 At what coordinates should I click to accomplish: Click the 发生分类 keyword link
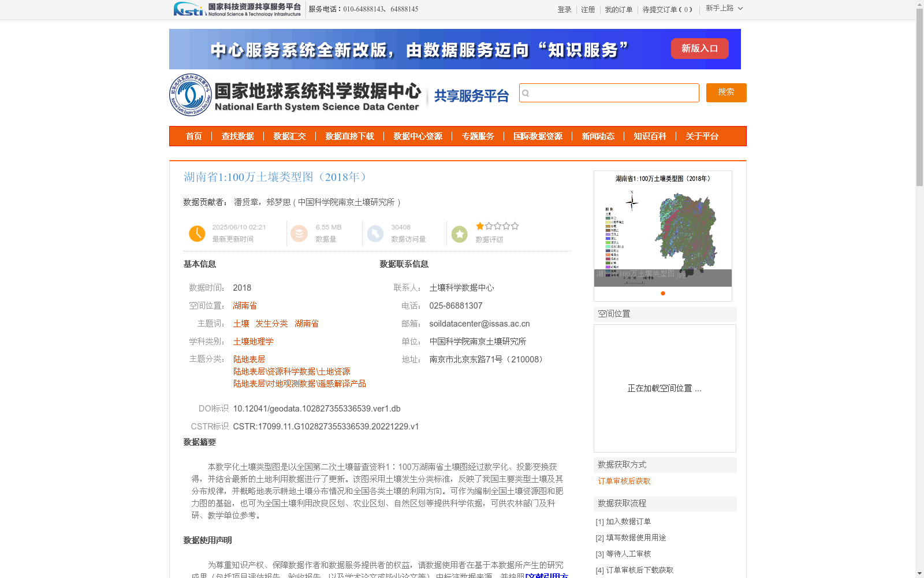tap(272, 324)
